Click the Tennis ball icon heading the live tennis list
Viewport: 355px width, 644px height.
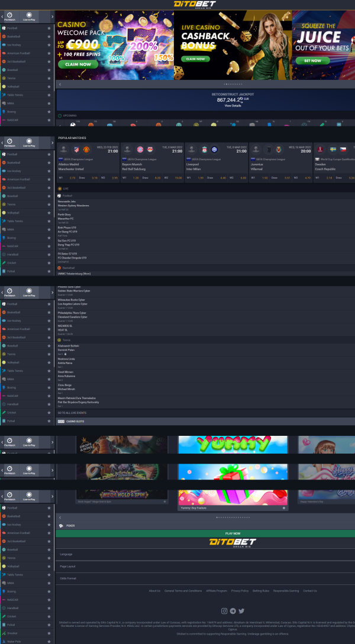[60, 340]
